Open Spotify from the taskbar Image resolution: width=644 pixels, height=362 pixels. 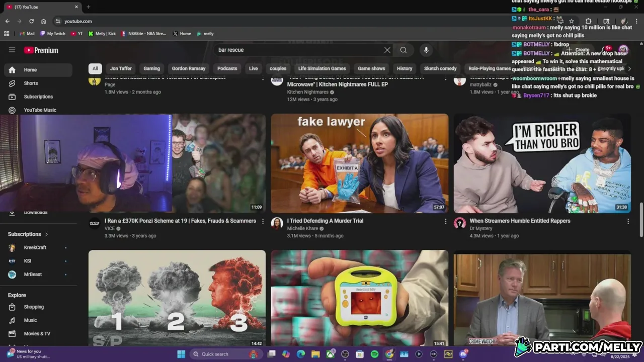click(374, 354)
